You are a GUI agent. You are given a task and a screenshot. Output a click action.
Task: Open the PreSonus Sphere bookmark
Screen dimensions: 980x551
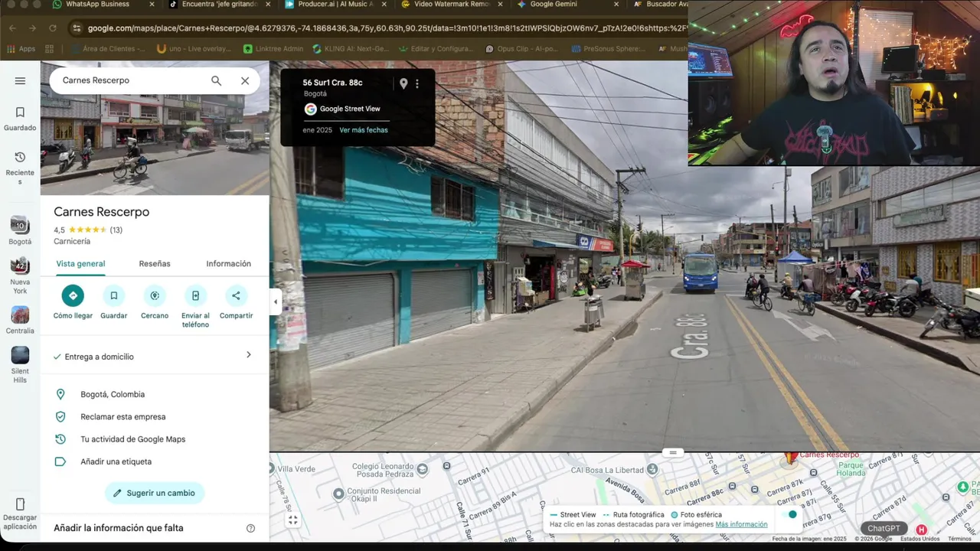point(608,49)
